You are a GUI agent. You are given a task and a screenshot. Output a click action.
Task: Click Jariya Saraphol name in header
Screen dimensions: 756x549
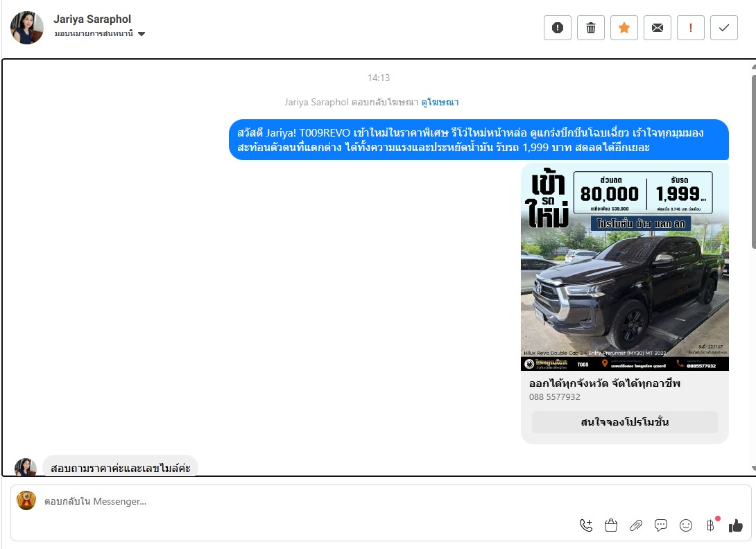tap(92, 19)
